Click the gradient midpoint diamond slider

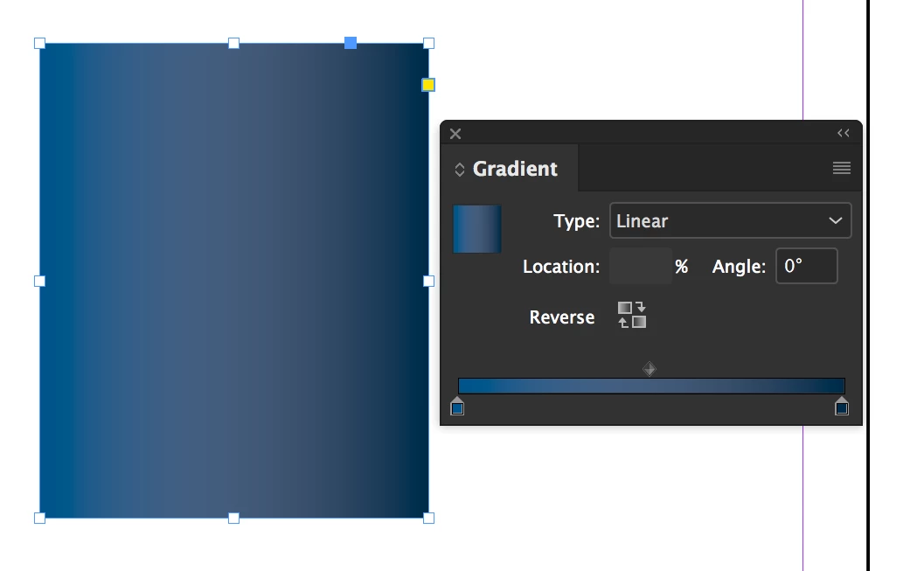tap(649, 369)
